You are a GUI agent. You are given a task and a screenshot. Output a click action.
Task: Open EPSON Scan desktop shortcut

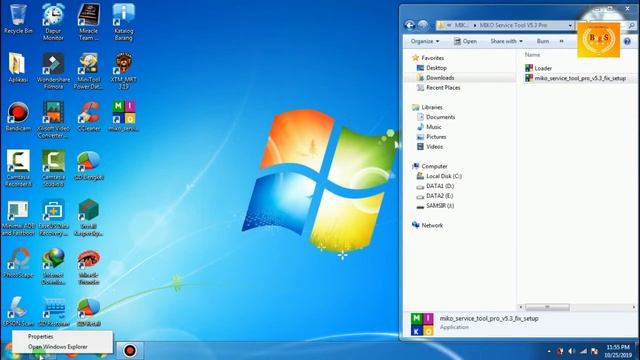pos(18,312)
